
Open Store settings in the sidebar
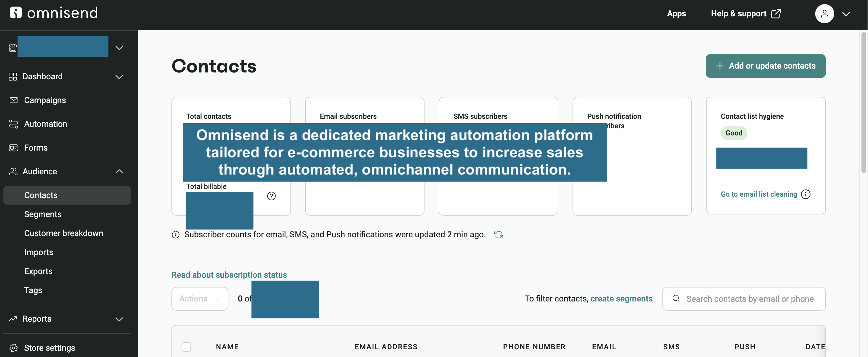(50, 348)
